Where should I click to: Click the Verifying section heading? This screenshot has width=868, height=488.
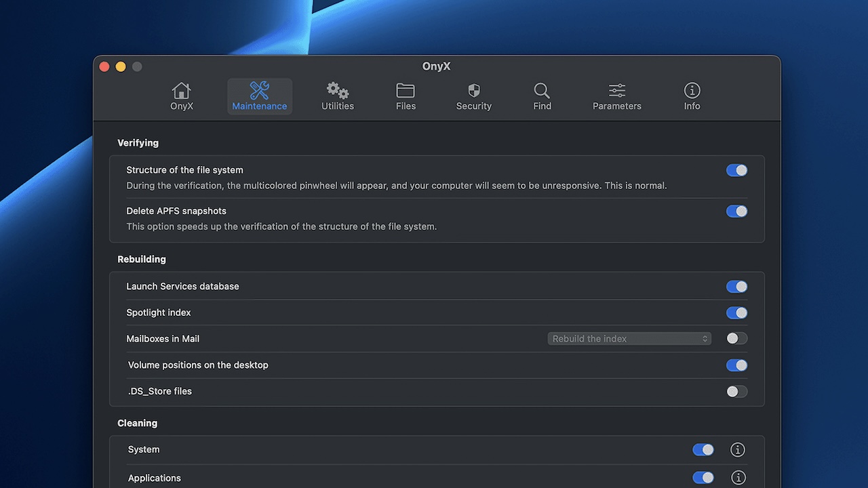[138, 143]
